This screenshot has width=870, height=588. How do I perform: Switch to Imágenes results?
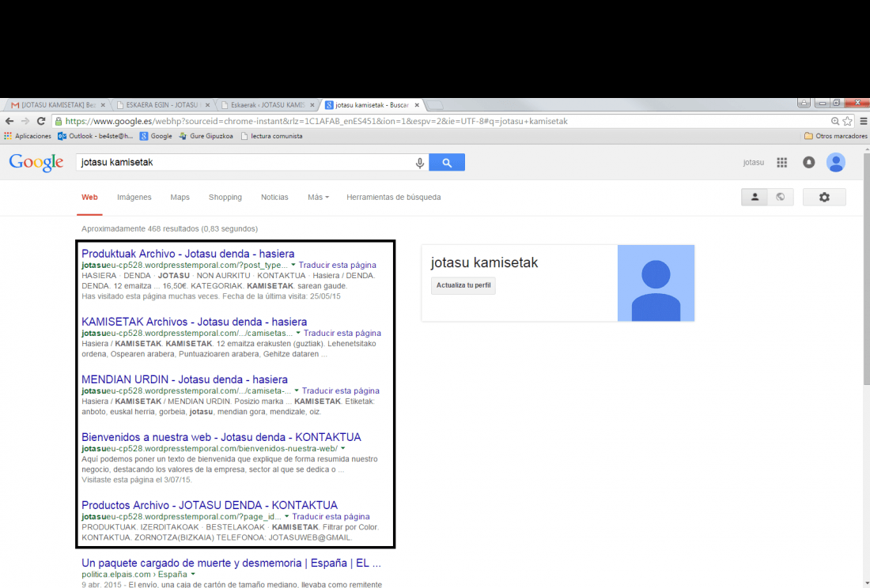(134, 197)
